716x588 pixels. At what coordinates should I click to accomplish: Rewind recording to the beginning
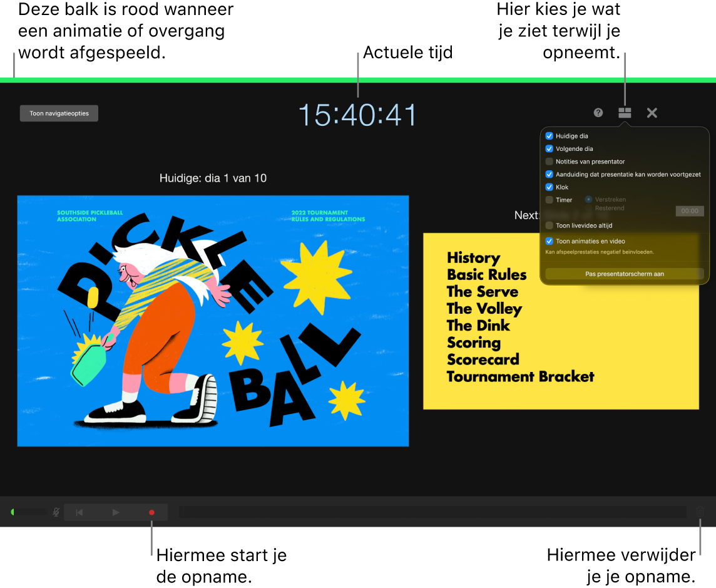tap(79, 513)
